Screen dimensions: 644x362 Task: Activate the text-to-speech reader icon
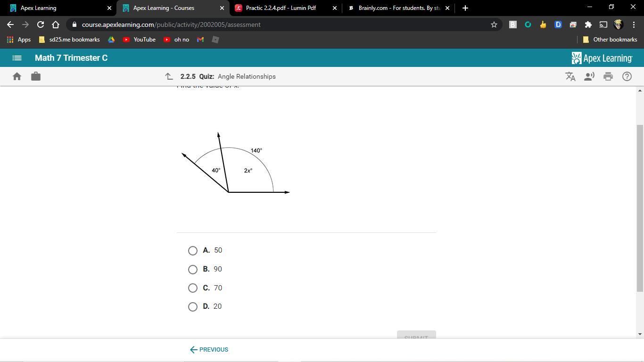(x=589, y=76)
